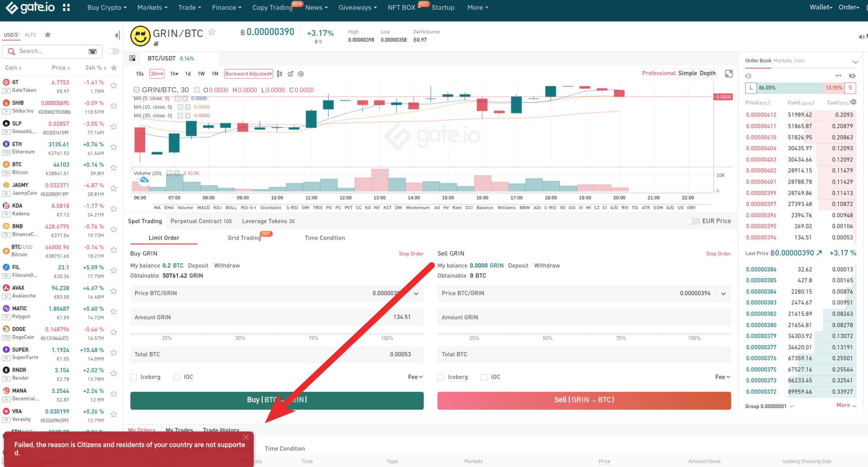Image resolution: width=868 pixels, height=467 pixels.
Task: Open the Markets dropdown menu
Action: 152,7
